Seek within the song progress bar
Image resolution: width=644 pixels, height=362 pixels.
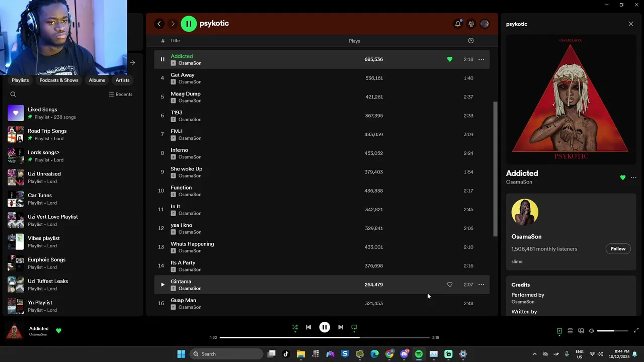pos(325,337)
